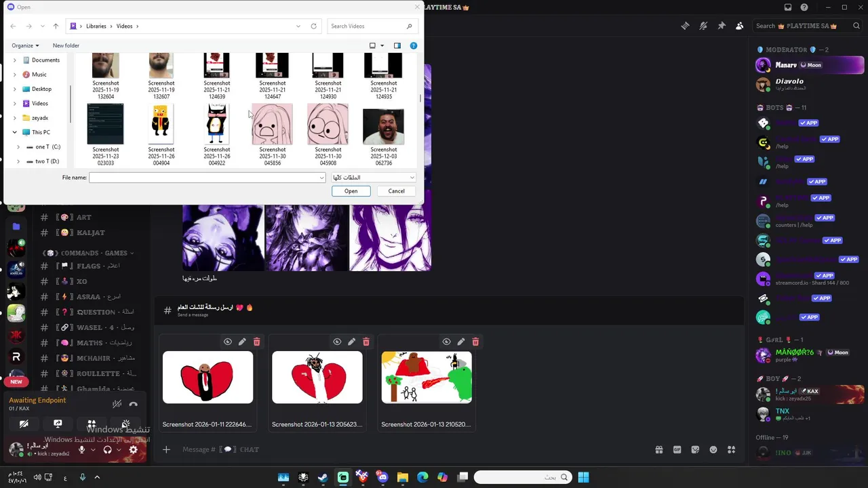
Task: Open the file type filter dropdown
Action: point(373,178)
